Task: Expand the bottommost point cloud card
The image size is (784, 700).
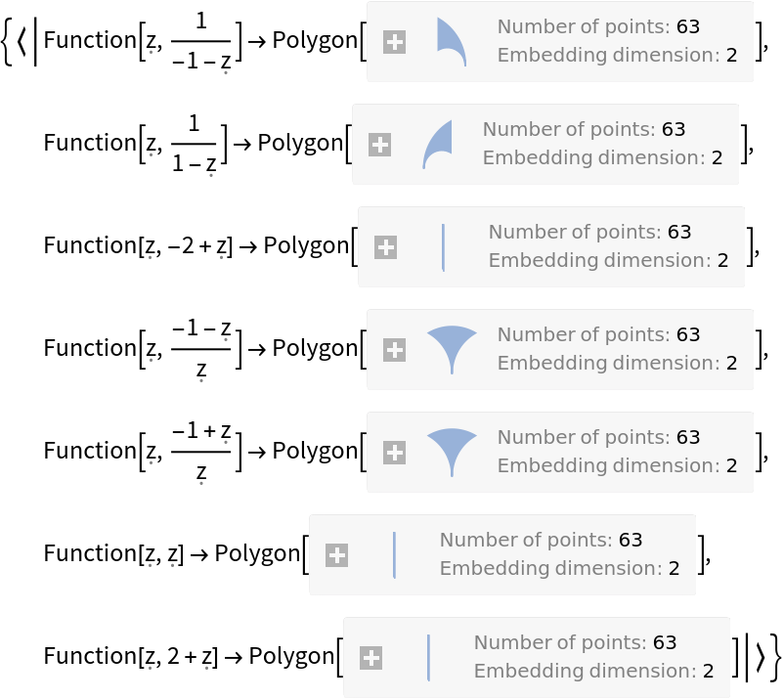Action: coord(370,658)
